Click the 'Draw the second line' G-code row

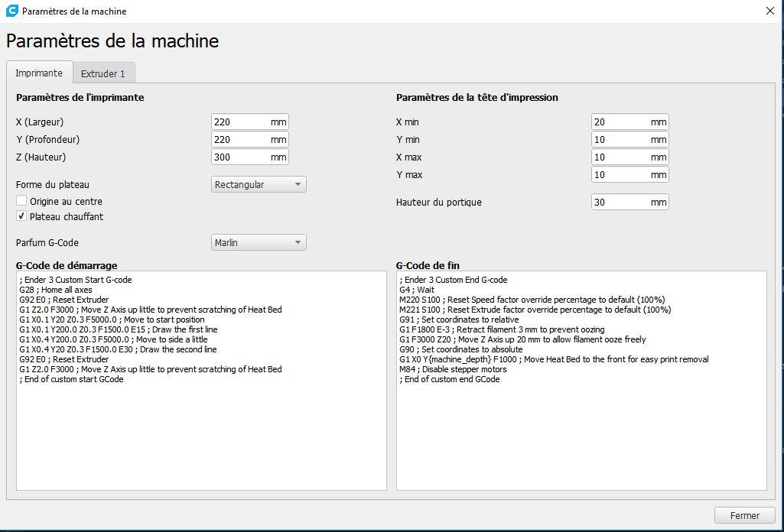pyautogui.click(x=118, y=349)
